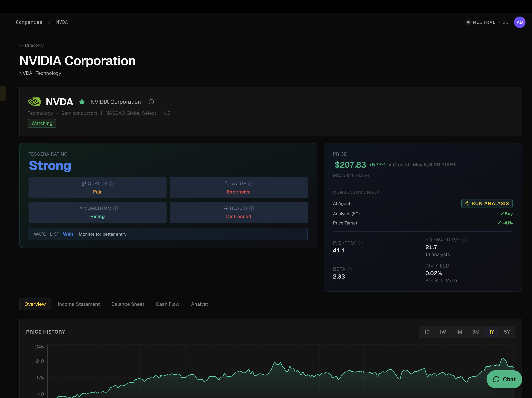Open the Health help question-mark icon
Image resolution: width=532 pixels, height=398 pixels.
click(x=252, y=208)
